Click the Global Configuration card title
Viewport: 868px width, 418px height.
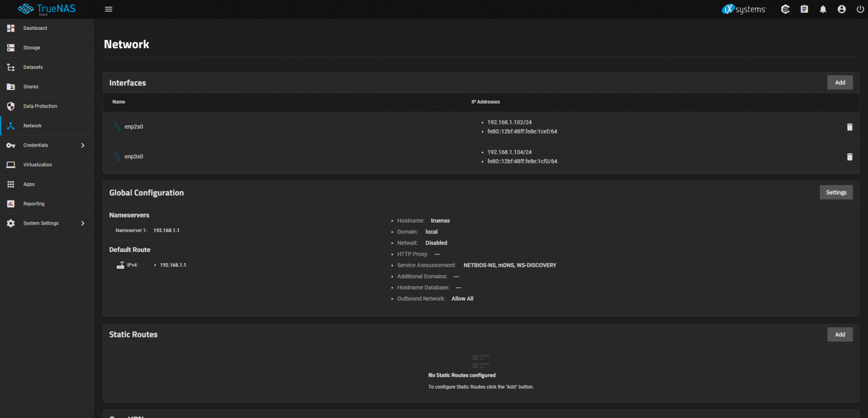tap(146, 193)
